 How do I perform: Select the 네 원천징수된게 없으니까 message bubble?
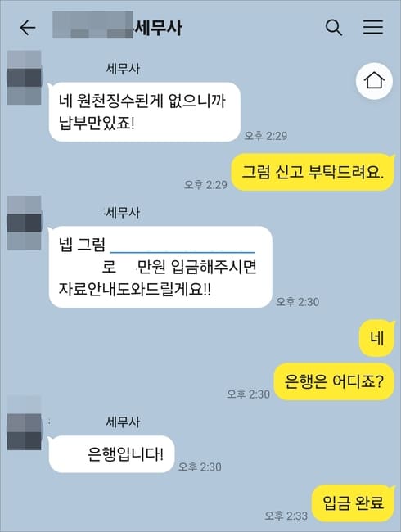point(145,111)
